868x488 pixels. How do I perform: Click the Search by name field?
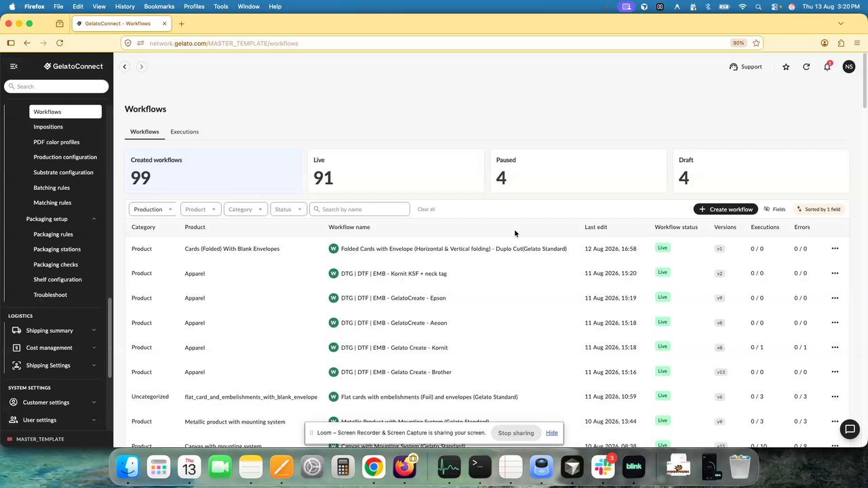[360, 209]
